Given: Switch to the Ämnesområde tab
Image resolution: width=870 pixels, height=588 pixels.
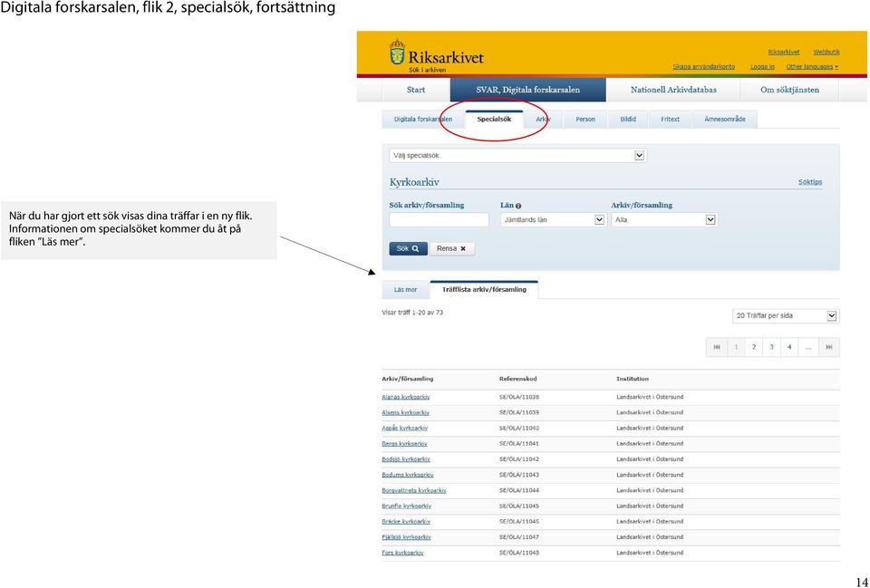Looking at the screenshot, I should [725, 120].
